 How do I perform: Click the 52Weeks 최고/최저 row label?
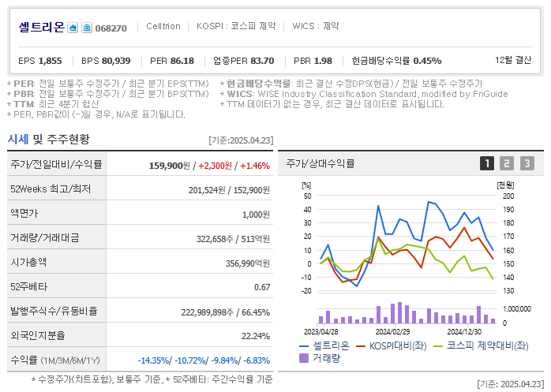tap(51, 189)
